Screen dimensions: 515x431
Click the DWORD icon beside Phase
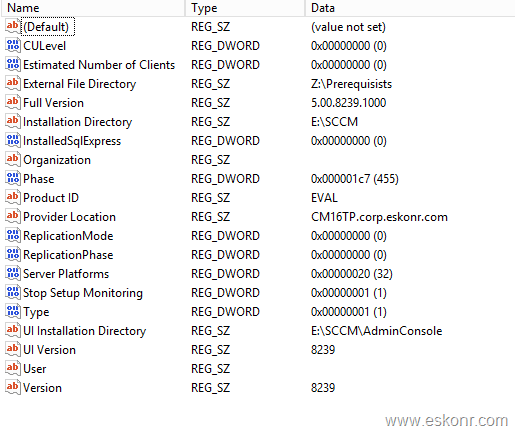coord(13,178)
